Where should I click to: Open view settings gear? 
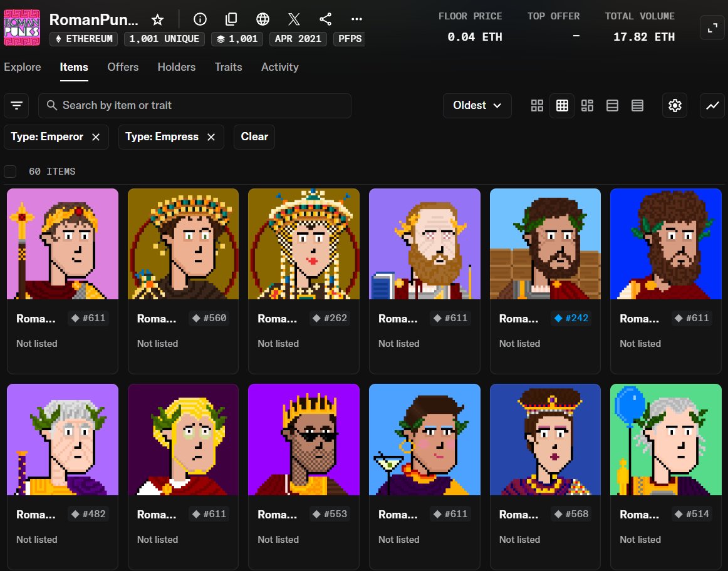pyautogui.click(x=675, y=106)
